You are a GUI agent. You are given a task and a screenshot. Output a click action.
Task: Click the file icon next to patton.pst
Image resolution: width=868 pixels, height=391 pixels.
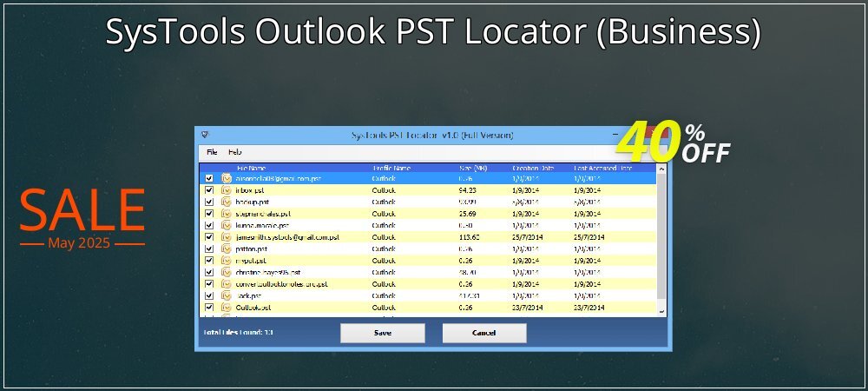[226, 249]
